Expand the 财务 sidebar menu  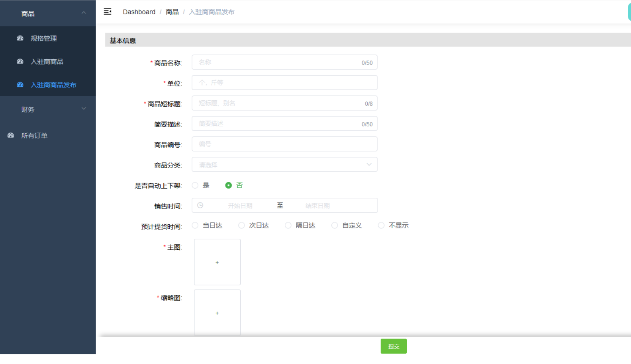tap(48, 109)
